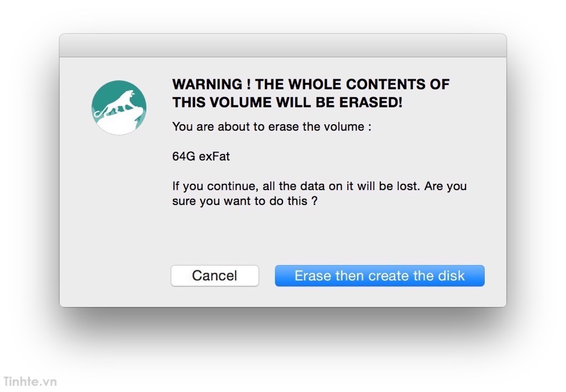The image size is (566, 392).
Task: Click the DiskMaker X lion icon
Action: pos(119,108)
